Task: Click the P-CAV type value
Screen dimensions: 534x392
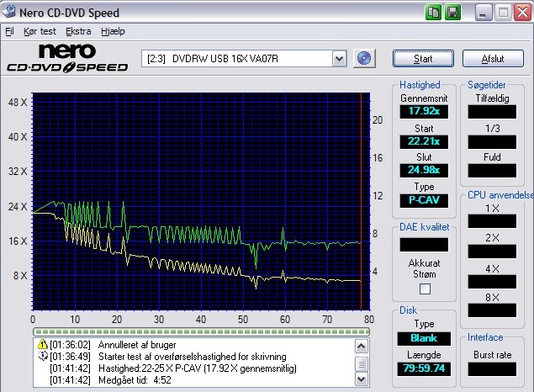Action: point(424,200)
